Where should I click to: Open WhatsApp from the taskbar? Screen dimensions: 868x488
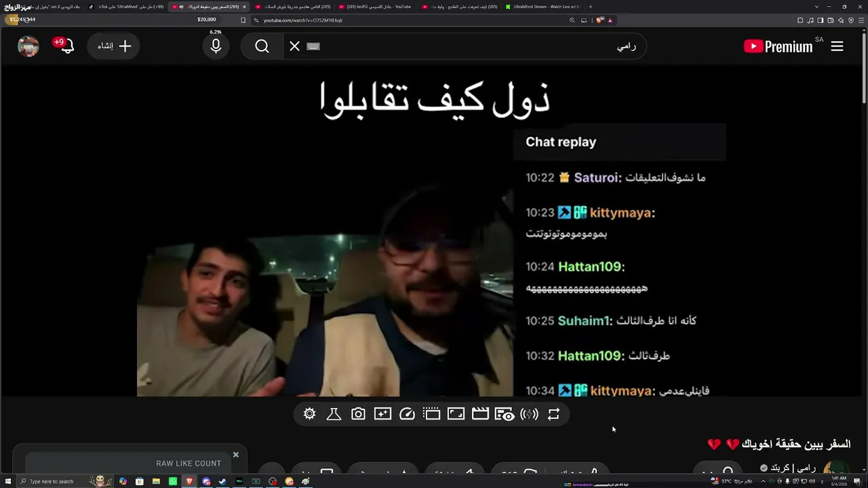(173, 481)
